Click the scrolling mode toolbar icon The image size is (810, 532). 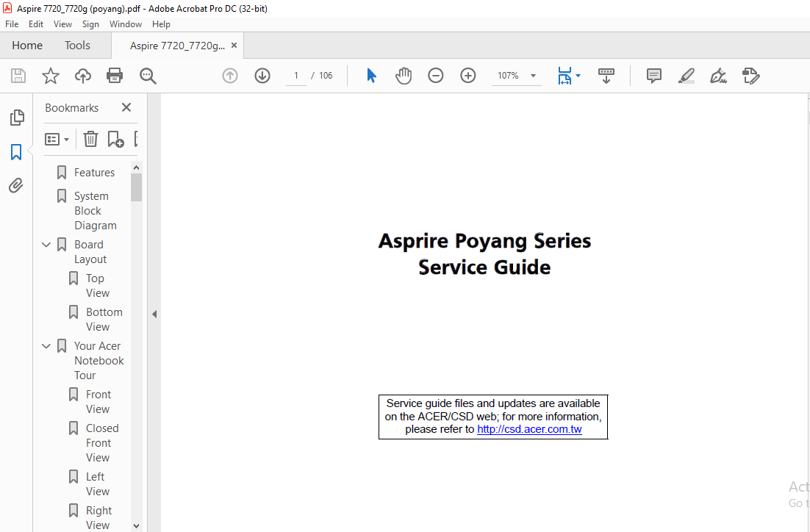point(606,76)
